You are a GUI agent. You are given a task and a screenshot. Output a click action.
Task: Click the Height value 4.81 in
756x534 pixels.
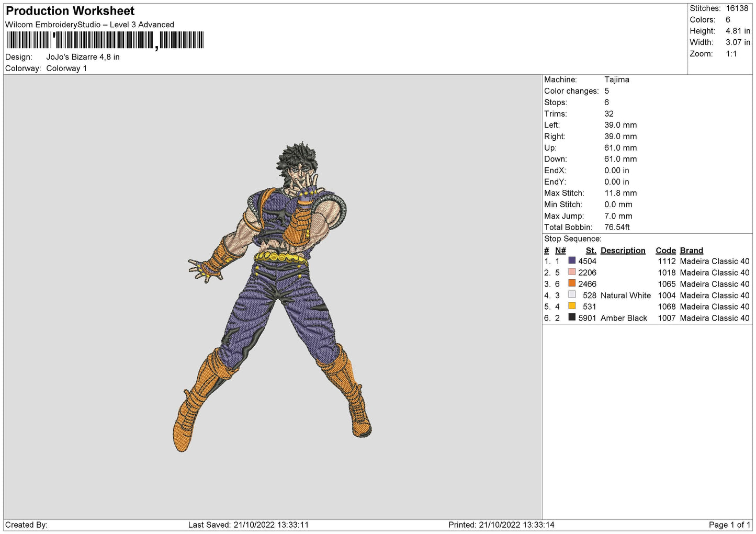(x=738, y=31)
